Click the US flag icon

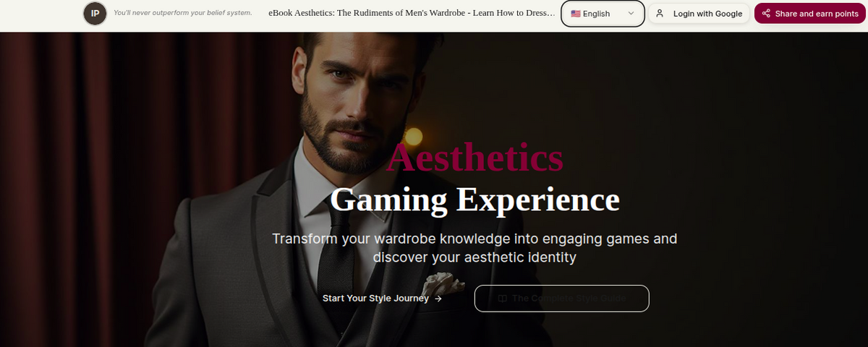coord(575,14)
